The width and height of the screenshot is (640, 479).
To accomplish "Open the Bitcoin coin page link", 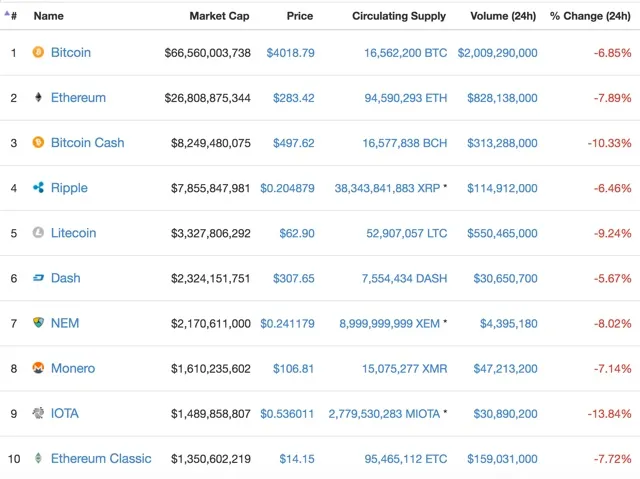I will tap(71, 52).
